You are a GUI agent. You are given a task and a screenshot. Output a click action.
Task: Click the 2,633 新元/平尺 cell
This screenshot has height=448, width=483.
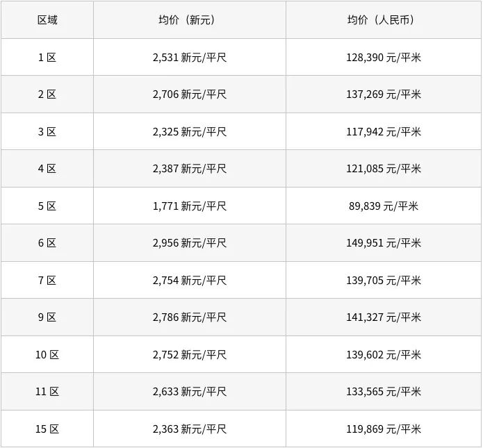(x=190, y=392)
